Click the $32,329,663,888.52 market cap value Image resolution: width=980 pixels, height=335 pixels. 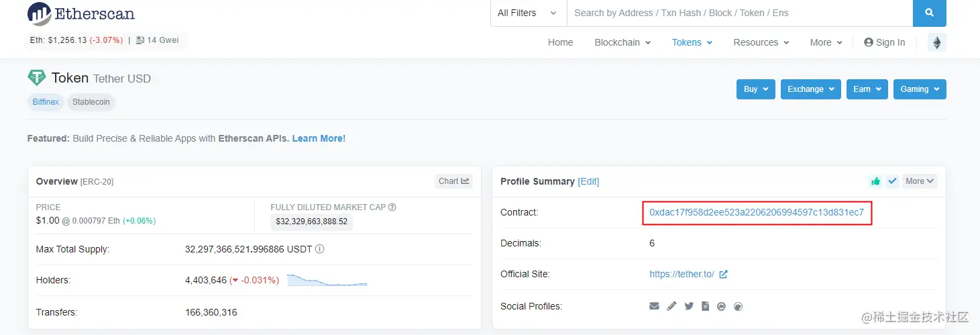tap(312, 221)
